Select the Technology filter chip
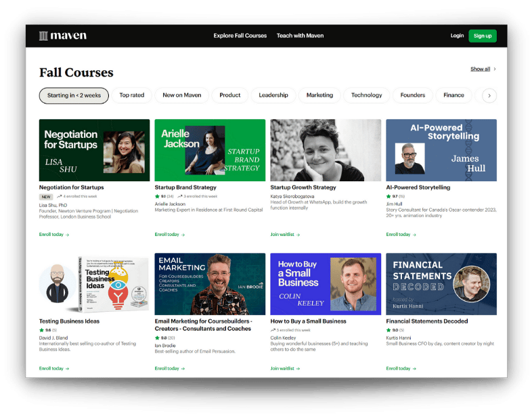Screen dimensions: 532x418 click(x=366, y=95)
